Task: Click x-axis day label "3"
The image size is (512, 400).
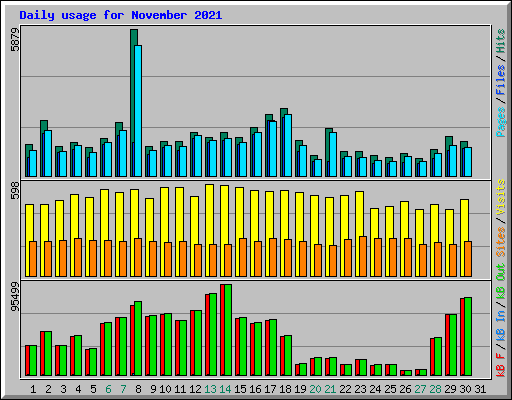Action: [63, 389]
